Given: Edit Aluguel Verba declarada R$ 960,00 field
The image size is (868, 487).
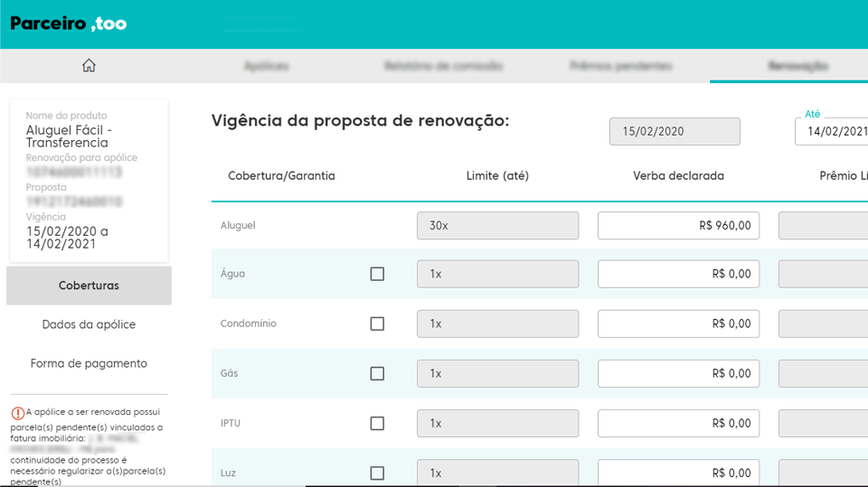Looking at the screenshot, I should [x=678, y=226].
